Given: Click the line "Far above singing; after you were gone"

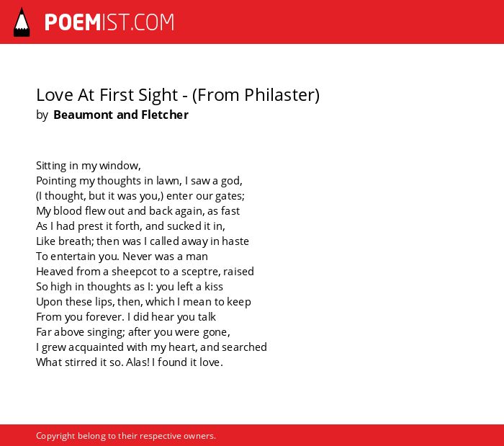Looking at the screenshot, I should (133, 332).
